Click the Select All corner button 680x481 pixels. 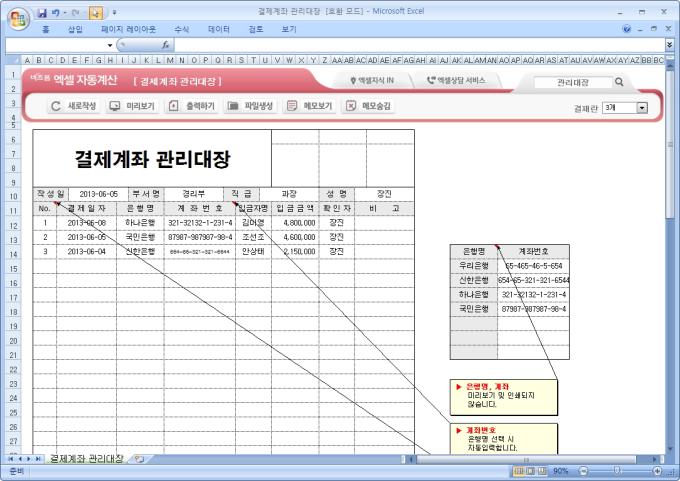(x=13, y=60)
